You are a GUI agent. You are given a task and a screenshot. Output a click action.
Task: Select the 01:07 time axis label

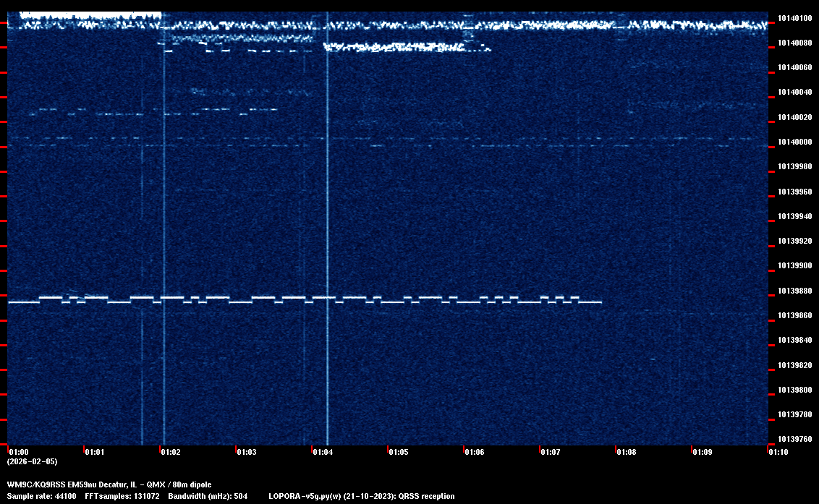point(550,452)
